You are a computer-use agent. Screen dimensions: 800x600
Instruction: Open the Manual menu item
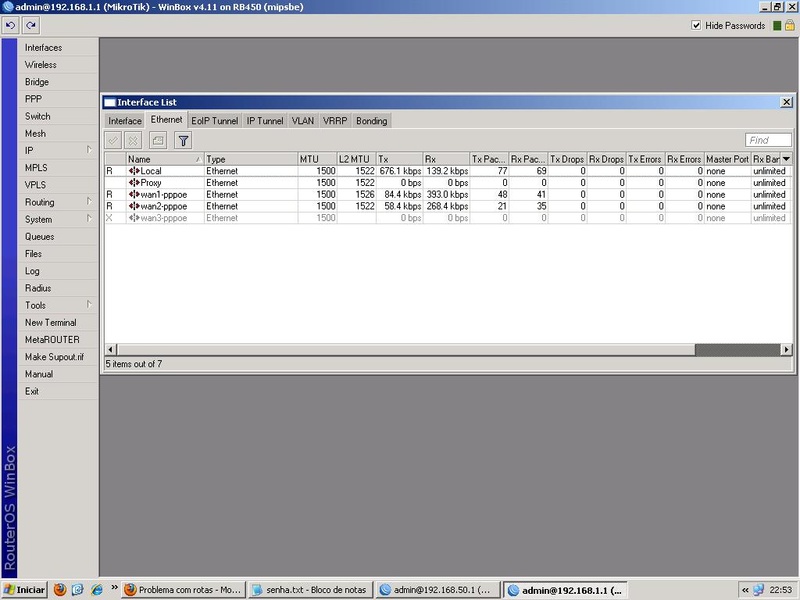(39, 374)
